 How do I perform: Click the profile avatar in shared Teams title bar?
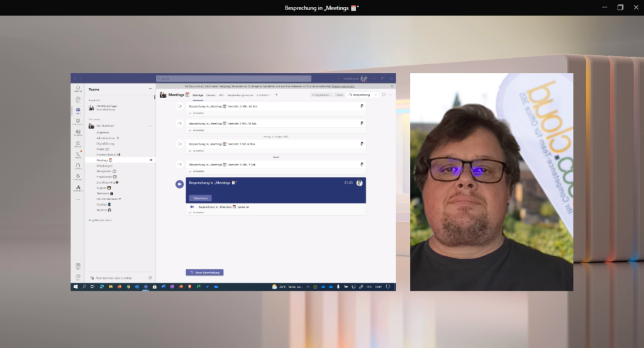pos(364,79)
